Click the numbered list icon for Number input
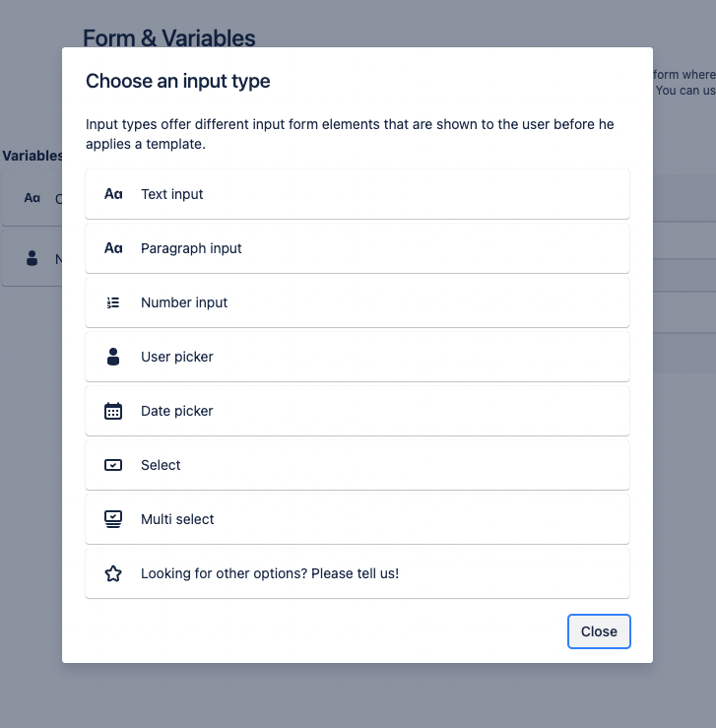Image resolution: width=716 pixels, height=728 pixels. pos(113,302)
